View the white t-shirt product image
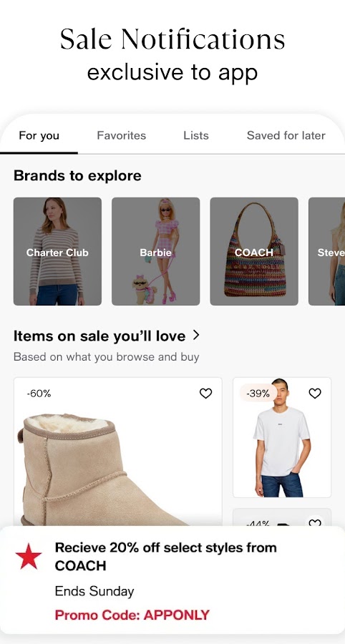Image resolution: width=345 pixels, height=644 pixels. tap(282, 437)
